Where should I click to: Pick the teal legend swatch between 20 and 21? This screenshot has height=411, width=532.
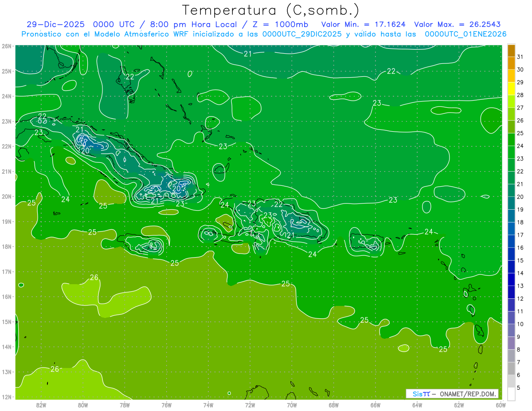511,191
